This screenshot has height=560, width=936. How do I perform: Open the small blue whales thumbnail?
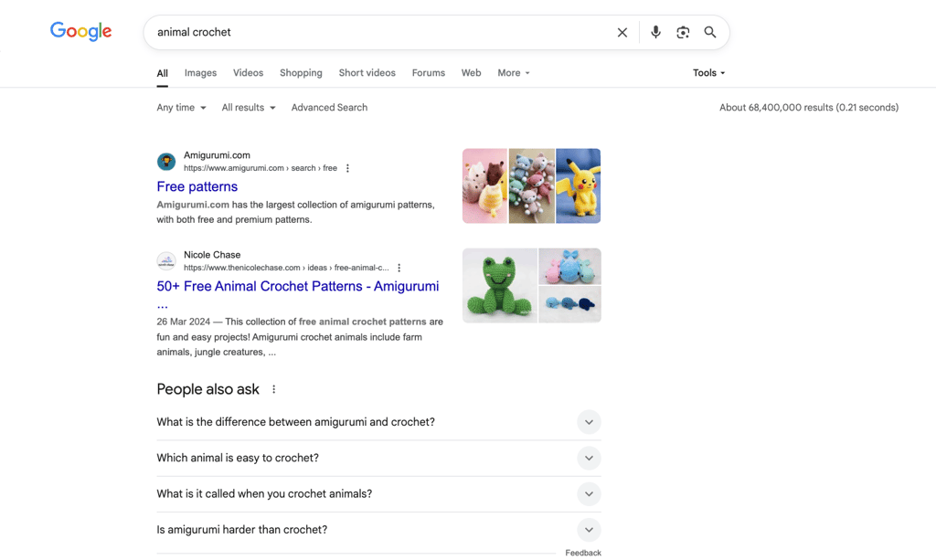[570, 305]
